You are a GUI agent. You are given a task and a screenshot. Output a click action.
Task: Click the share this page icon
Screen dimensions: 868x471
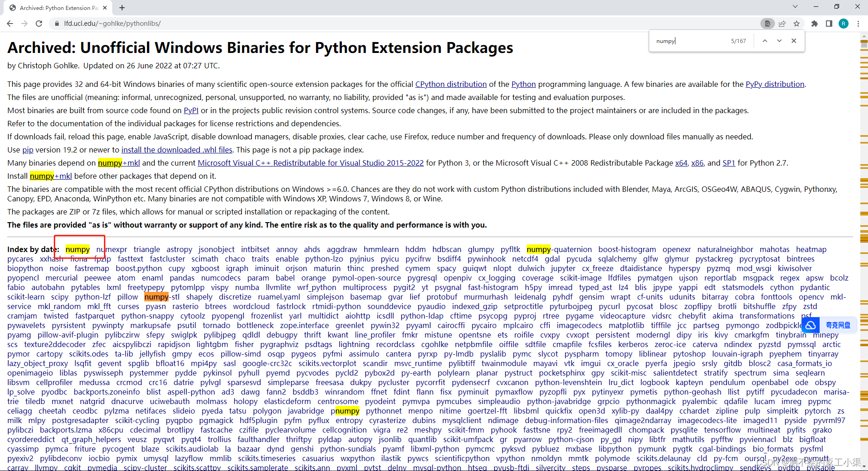[782, 24]
